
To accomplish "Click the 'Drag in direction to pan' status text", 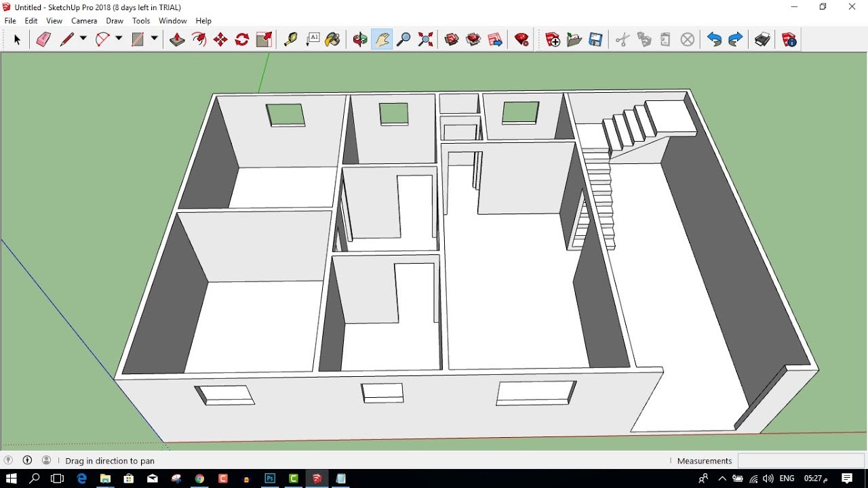I will tap(110, 461).
